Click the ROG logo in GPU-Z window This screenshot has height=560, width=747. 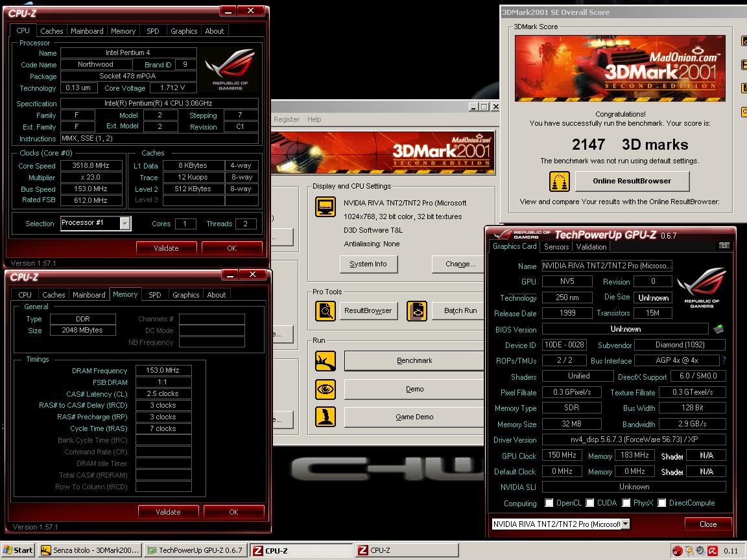702,289
